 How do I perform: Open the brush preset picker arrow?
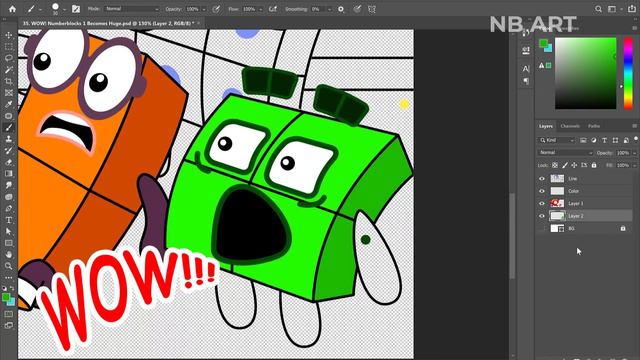64,9
